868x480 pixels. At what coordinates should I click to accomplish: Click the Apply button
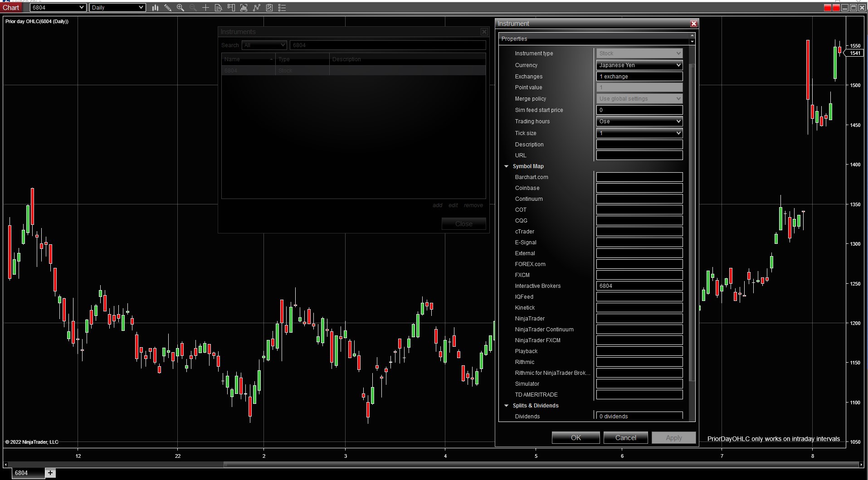[x=674, y=438]
